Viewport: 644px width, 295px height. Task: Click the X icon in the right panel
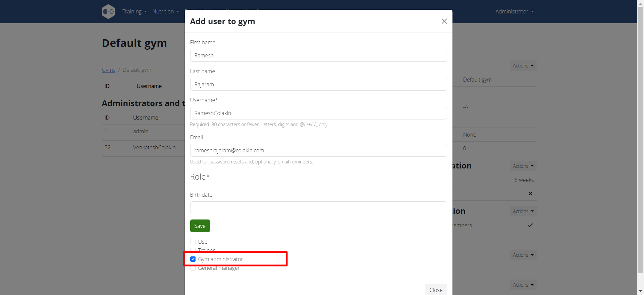pos(530,194)
